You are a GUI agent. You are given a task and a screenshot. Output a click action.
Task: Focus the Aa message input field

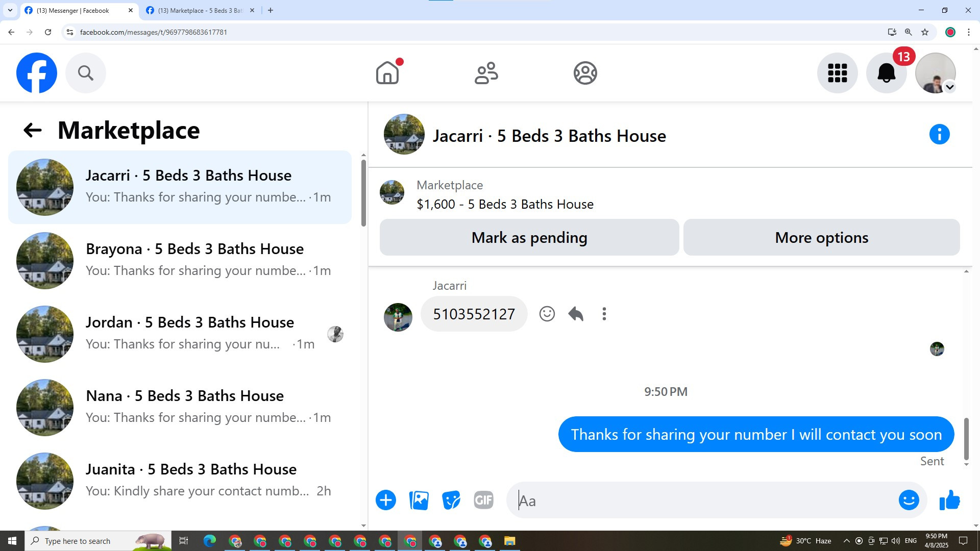(704, 500)
